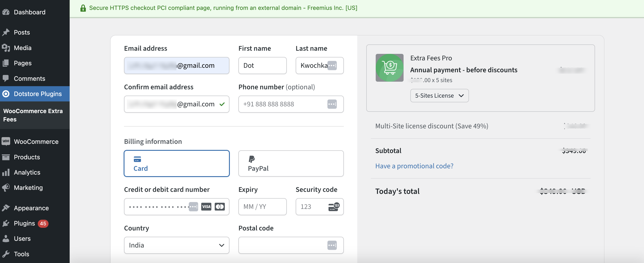This screenshot has width=644, height=263.
Task: Click the Products box icon
Action: click(6, 157)
